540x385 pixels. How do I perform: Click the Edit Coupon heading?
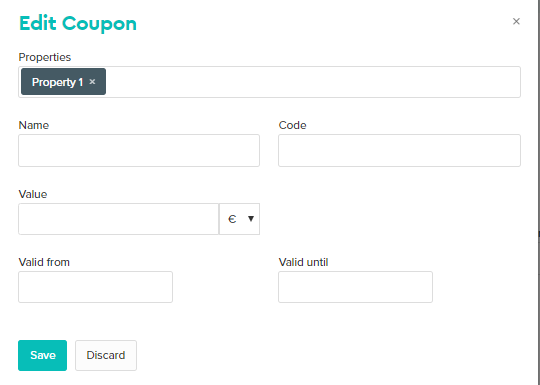[78, 23]
